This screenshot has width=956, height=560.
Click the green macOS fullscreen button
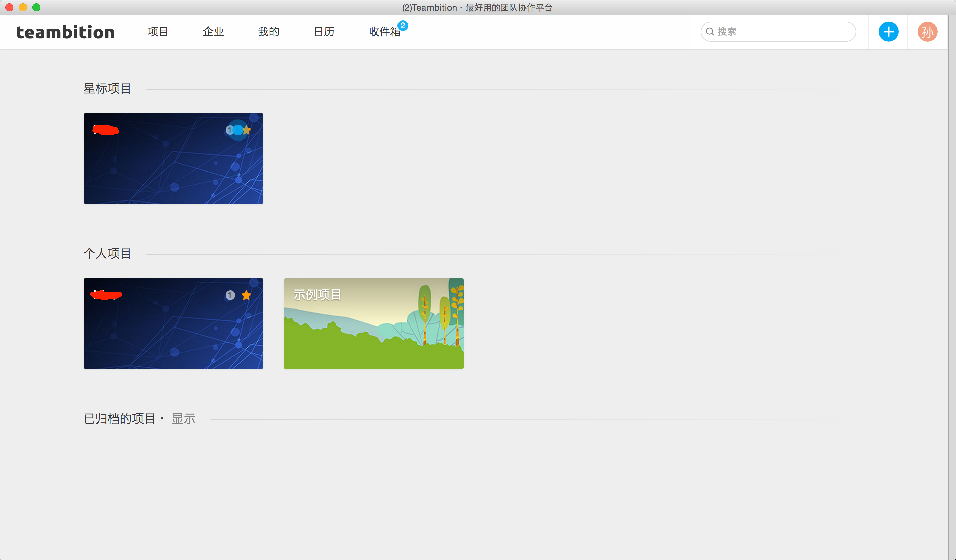[x=36, y=7]
